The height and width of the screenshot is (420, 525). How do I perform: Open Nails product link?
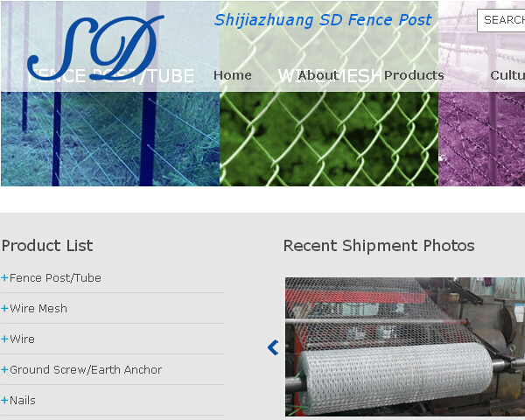pyautogui.click(x=23, y=400)
